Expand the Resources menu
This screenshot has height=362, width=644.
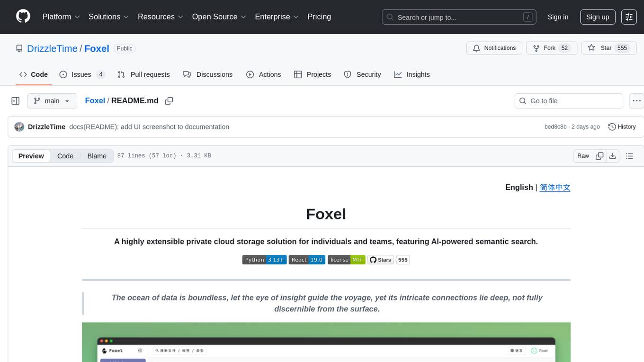[x=161, y=17]
